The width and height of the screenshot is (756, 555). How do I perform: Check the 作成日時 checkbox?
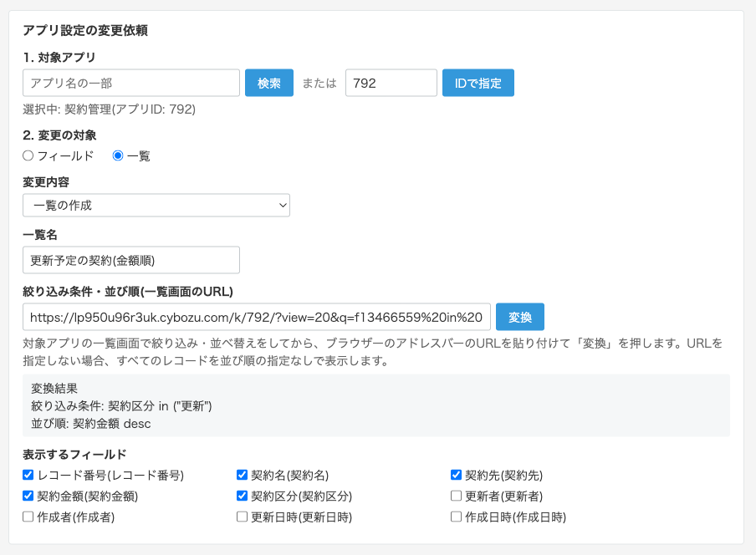[456, 517]
